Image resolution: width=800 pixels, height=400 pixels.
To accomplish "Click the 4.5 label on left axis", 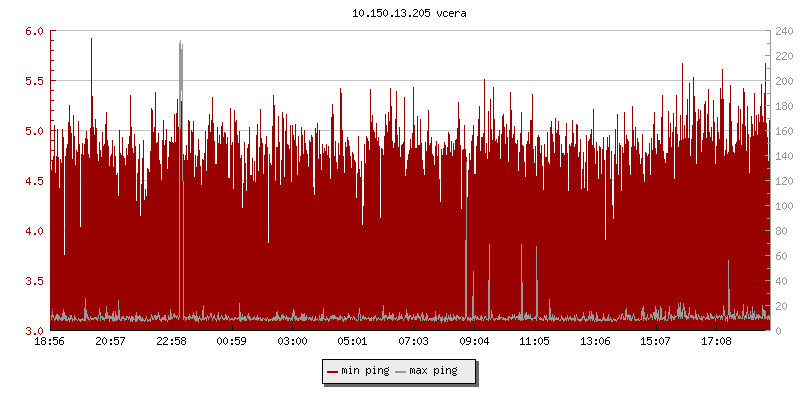I will (34, 181).
